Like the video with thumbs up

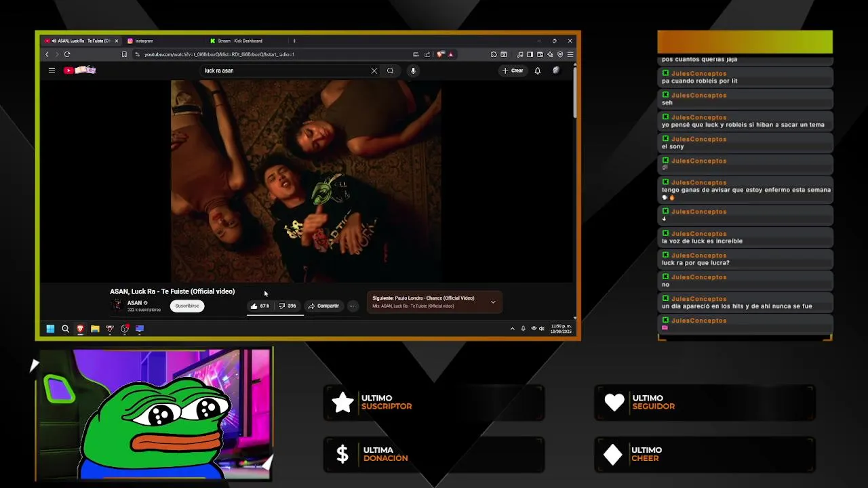[260, 306]
